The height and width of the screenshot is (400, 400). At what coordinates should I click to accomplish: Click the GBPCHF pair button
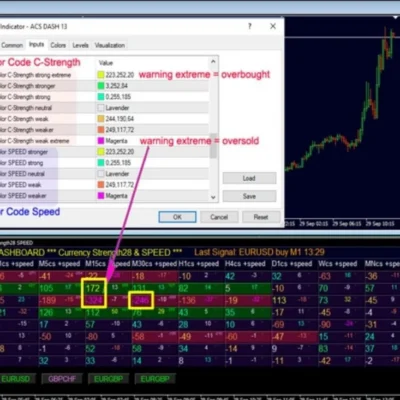[x=62, y=379]
